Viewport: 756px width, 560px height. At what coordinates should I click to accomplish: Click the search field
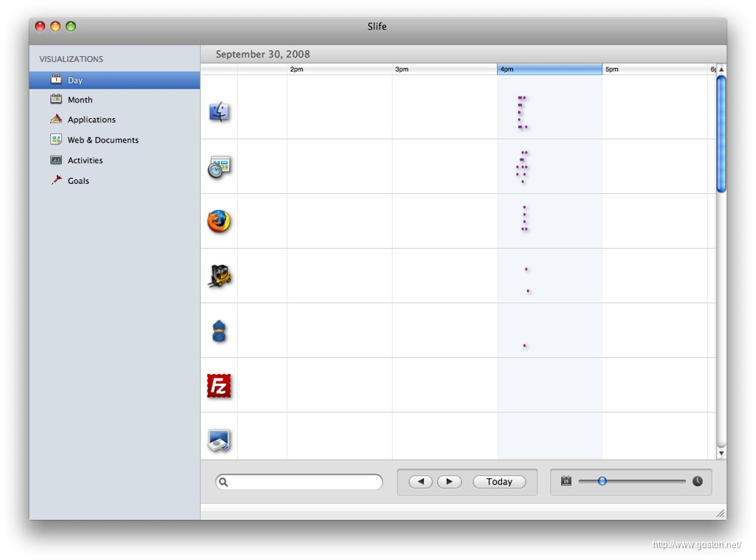click(x=299, y=482)
